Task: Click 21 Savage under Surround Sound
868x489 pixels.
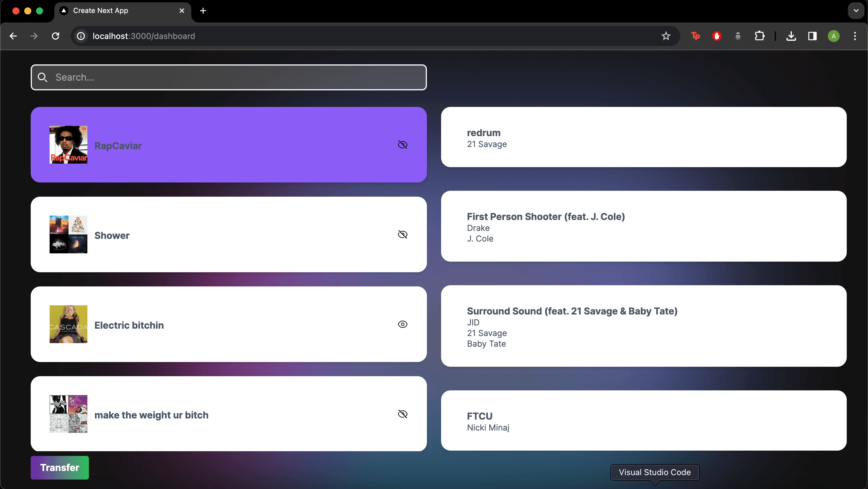Action: 487,333
